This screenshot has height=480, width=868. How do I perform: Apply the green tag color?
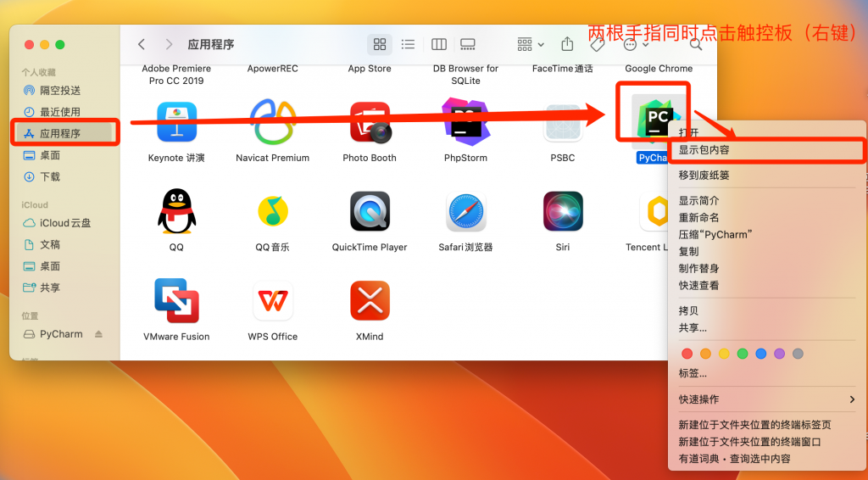point(743,354)
